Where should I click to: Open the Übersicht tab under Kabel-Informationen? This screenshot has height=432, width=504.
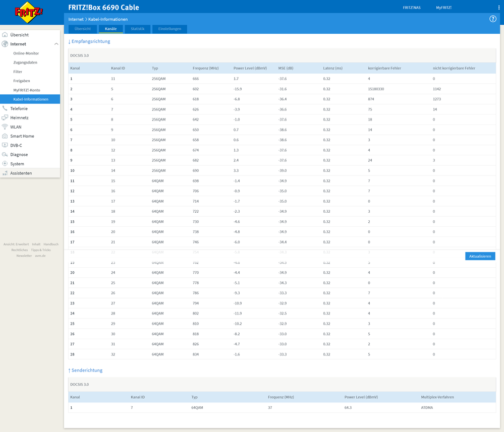(83, 29)
